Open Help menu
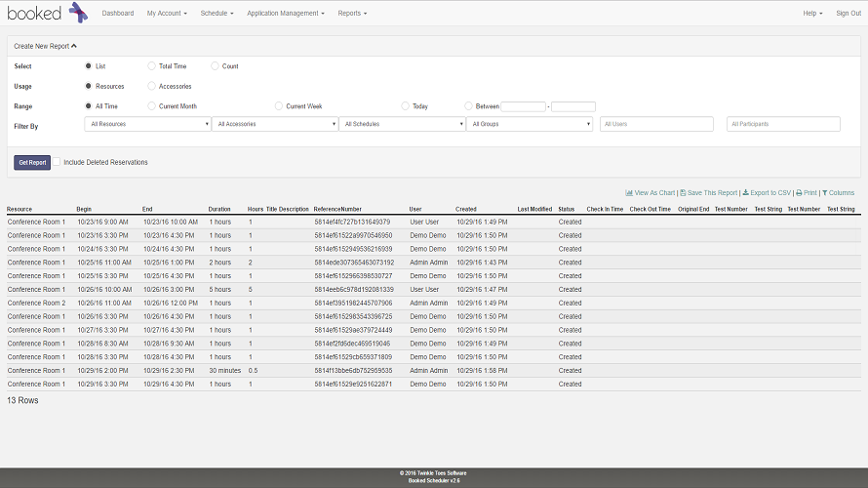This screenshot has height=488, width=868. pos(812,14)
